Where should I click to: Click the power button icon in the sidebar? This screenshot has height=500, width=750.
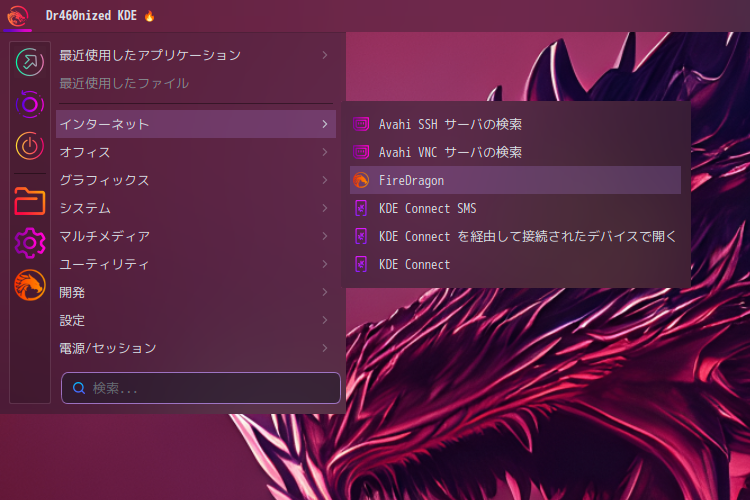[30, 145]
